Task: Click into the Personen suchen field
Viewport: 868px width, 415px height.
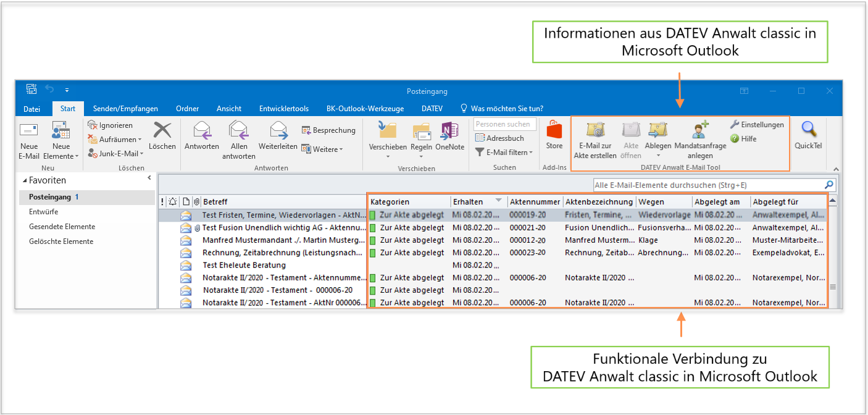Action: pyautogui.click(x=505, y=124)
